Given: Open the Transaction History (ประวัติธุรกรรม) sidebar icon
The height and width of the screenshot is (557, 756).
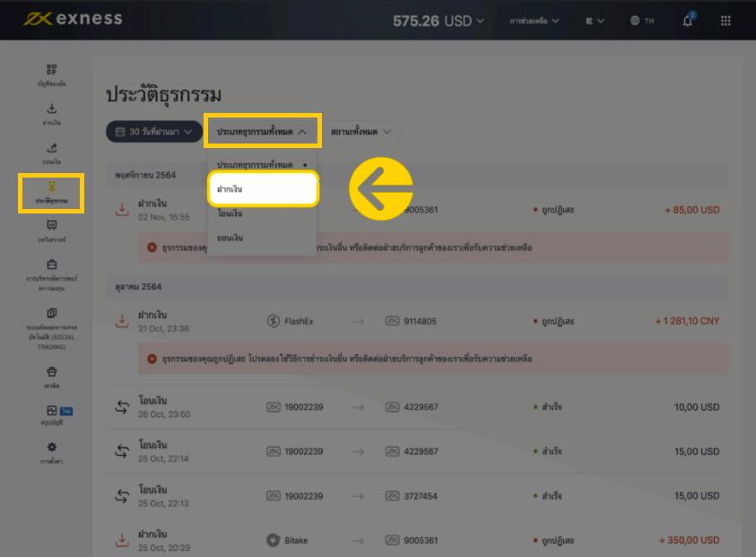Looking at the screenshot, I should coord(49,191).
